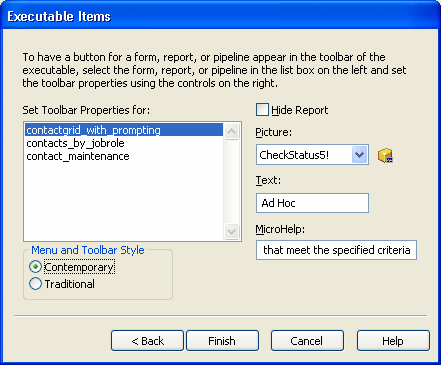Open the Picture dropdown arrow
The width and height of the screenshot is (441, 365).
359,155
